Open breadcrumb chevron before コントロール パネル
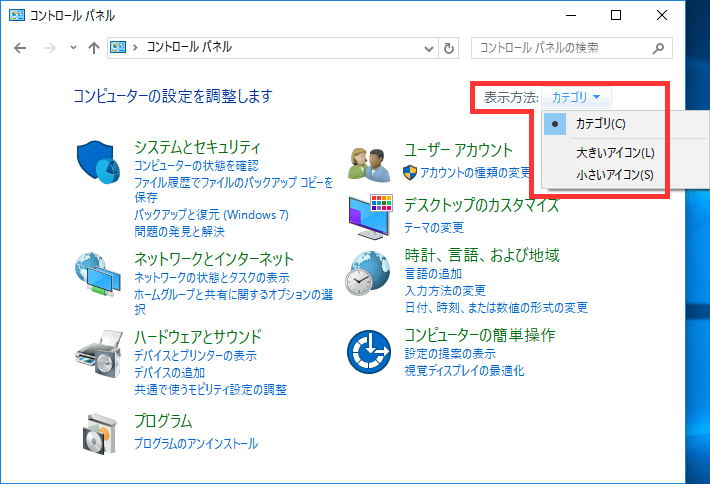The image size is (710, 484). coord(137,48)
